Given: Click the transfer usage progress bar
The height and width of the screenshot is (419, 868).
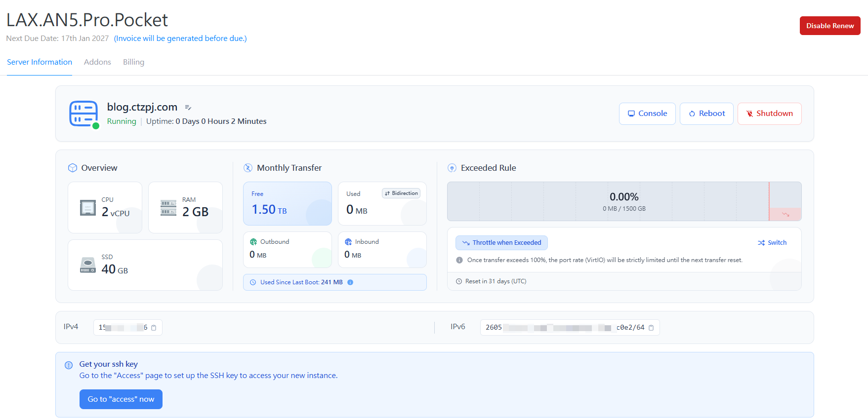Looking at the screenshot, I should coord(623,201).
